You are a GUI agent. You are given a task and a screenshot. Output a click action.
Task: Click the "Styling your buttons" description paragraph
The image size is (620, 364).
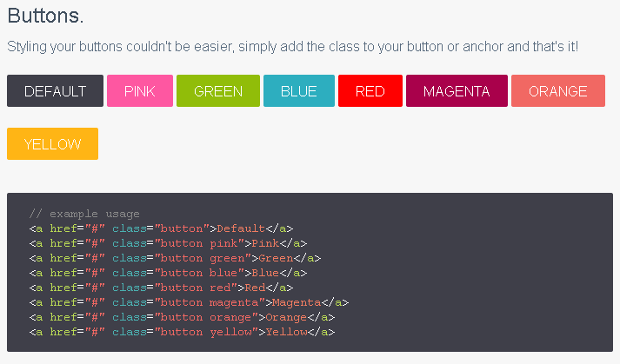[x=292, y=47]
